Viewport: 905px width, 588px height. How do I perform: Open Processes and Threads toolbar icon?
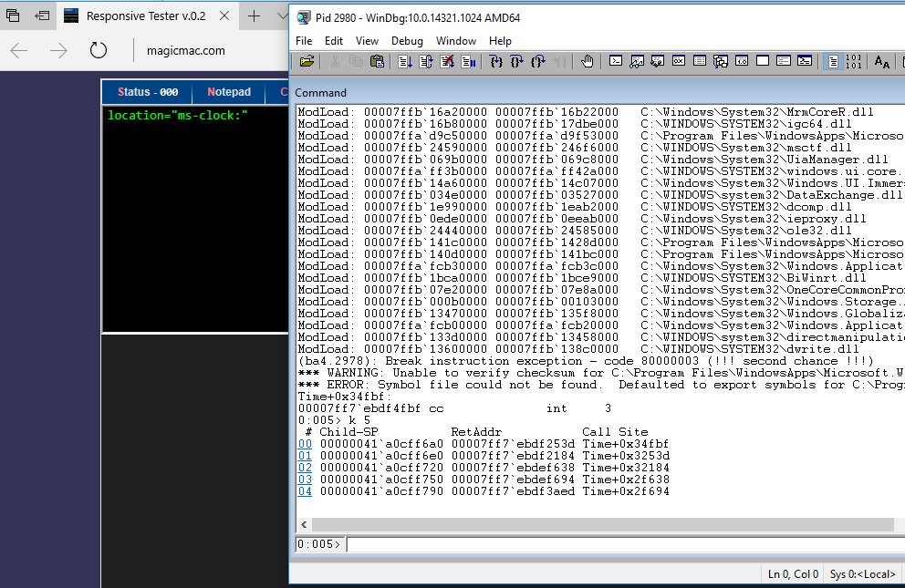click(x=784, y=62)
